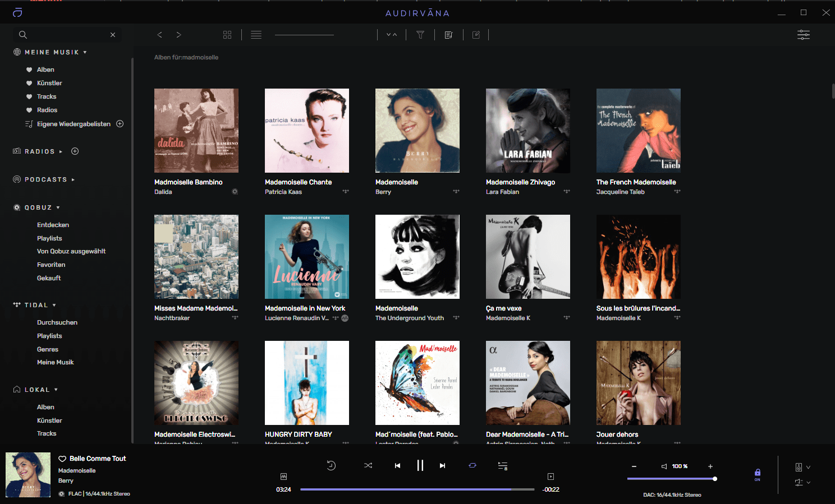This screenshot has height=504, width=835.
Task: Click the volume slider
Action: point(671,479)
